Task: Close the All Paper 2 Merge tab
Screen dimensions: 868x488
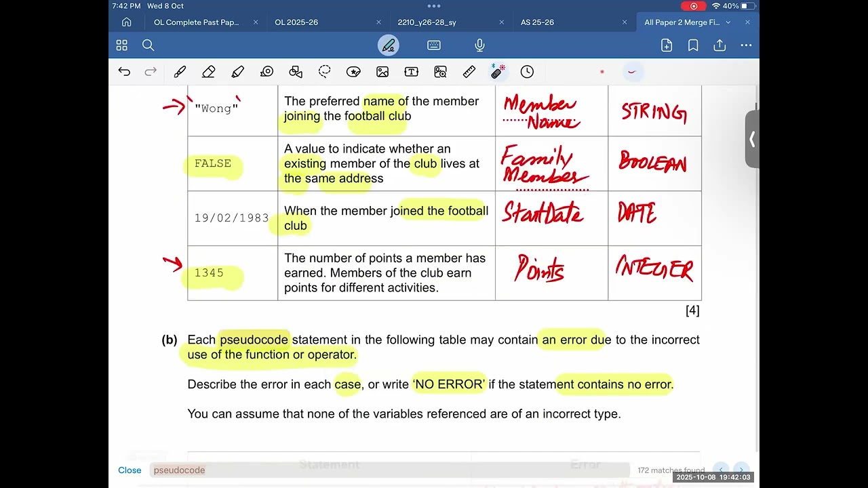Action: (747, 22)
